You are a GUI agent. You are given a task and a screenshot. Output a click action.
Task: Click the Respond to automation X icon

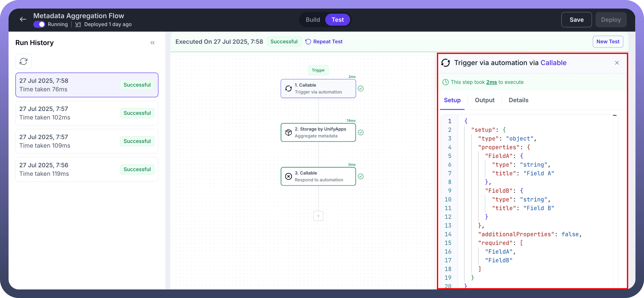click(288, 176)
